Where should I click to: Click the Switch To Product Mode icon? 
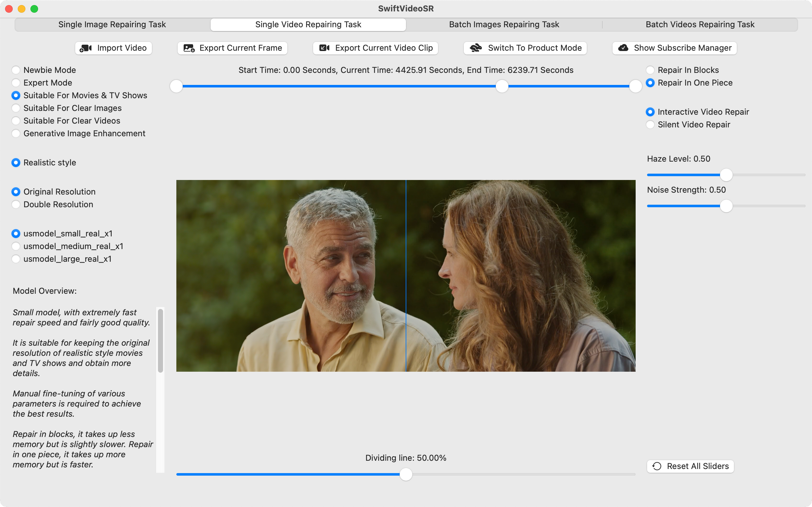[x=476, y=48]
